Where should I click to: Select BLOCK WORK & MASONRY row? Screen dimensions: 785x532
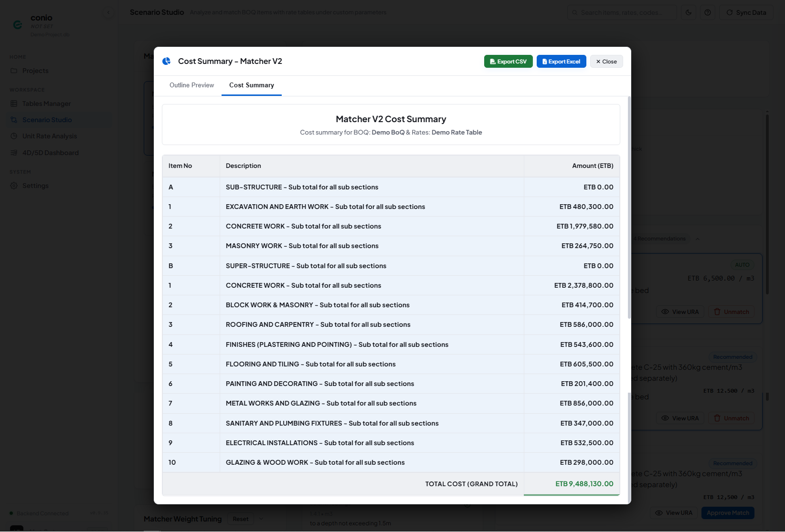pyautogui.click(x=391, y=305)
